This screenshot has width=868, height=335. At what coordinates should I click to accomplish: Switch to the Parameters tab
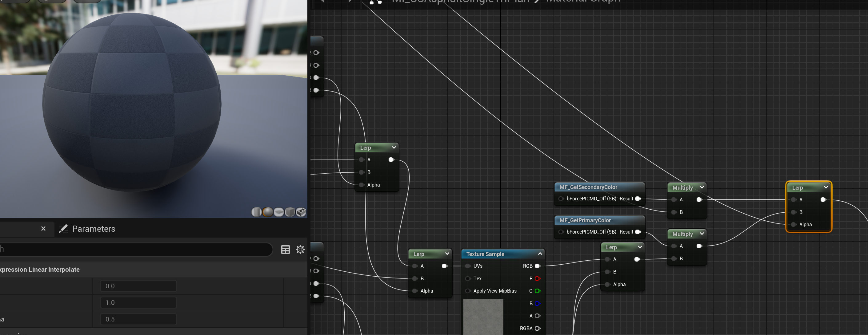(93, 229)
